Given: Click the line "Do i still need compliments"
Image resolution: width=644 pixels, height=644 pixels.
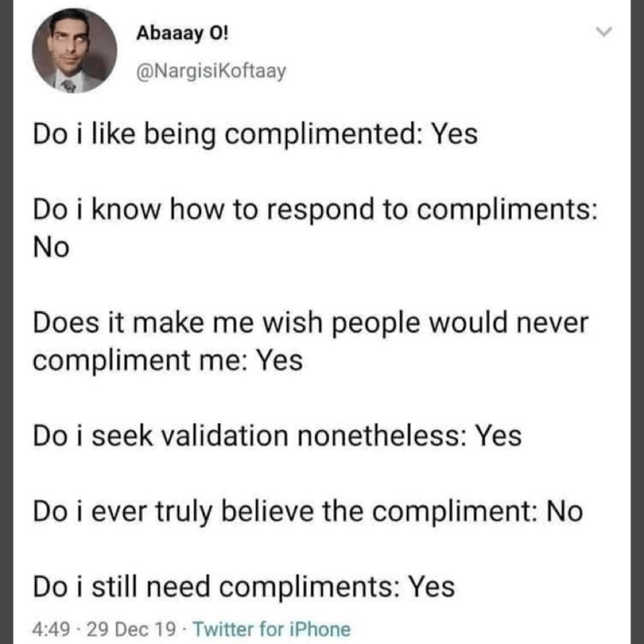Looking at the screenshot, I should pos(243,587).
